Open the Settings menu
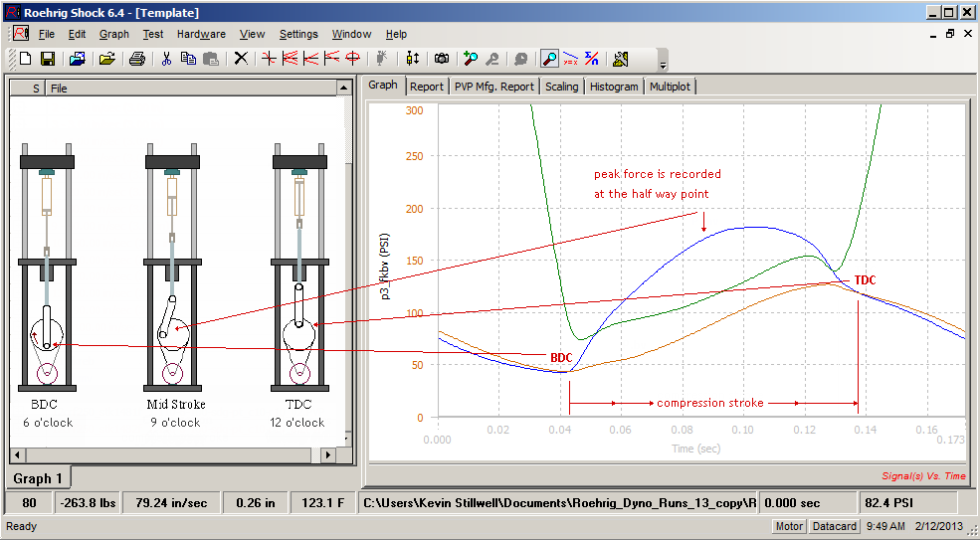The width and height of the screenshot is (980, 540). pyautogui.click(x=298, y=34)
